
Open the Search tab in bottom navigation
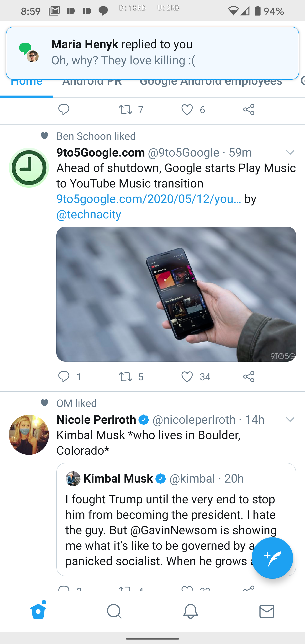point(114,611)
